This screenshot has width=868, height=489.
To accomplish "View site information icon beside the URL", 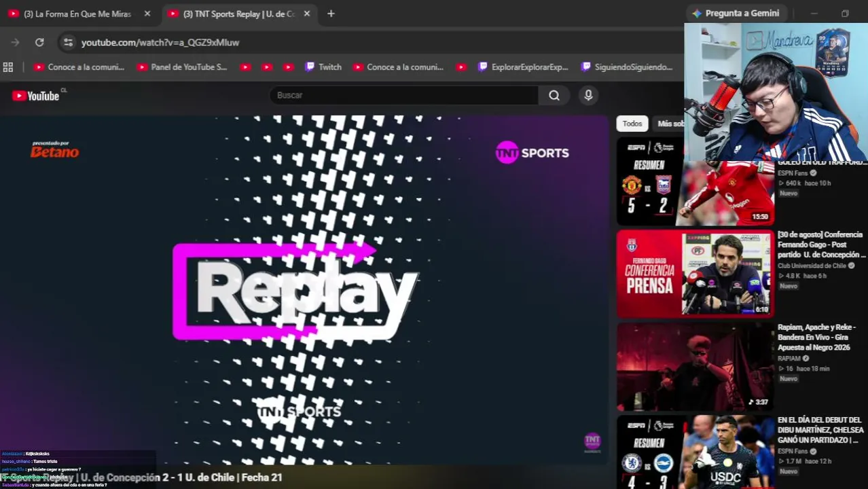I will (68, 42).
